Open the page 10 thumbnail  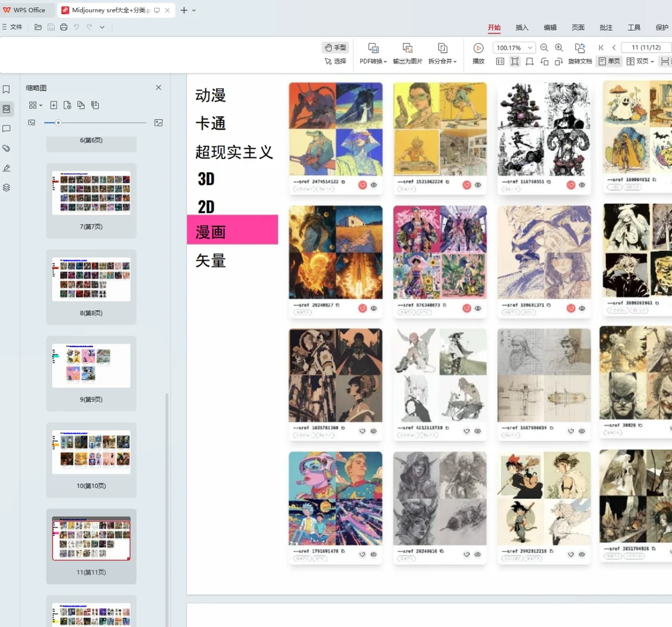(x=91, y=452)
